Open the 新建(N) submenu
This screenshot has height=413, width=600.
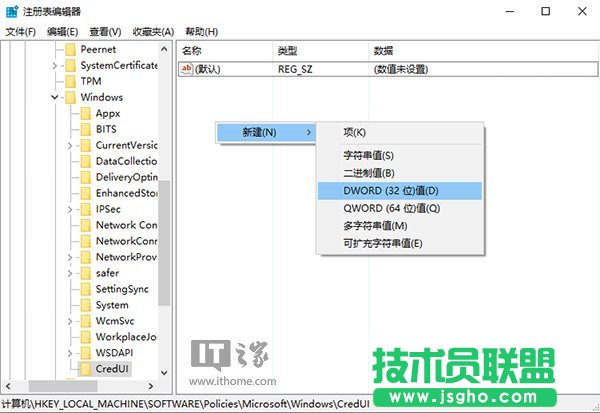266,132
